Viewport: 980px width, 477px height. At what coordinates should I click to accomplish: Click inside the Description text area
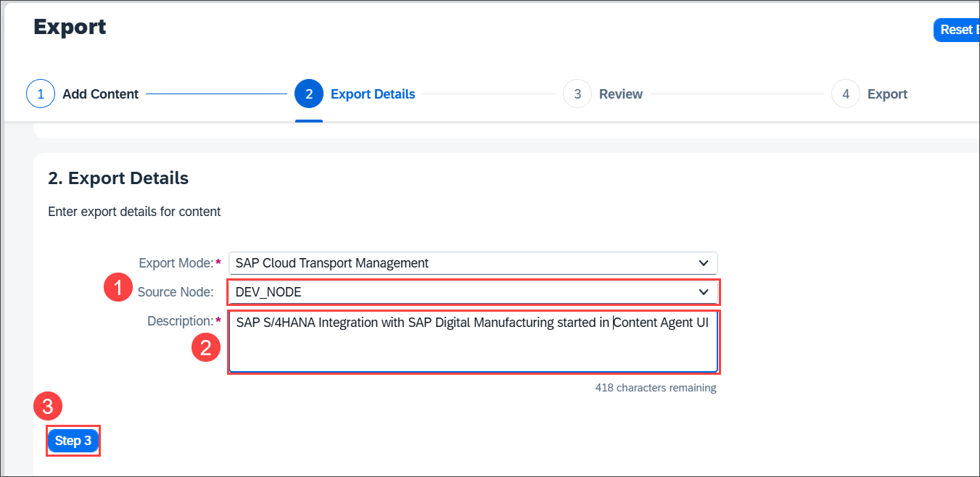click(x=473, y=342)
